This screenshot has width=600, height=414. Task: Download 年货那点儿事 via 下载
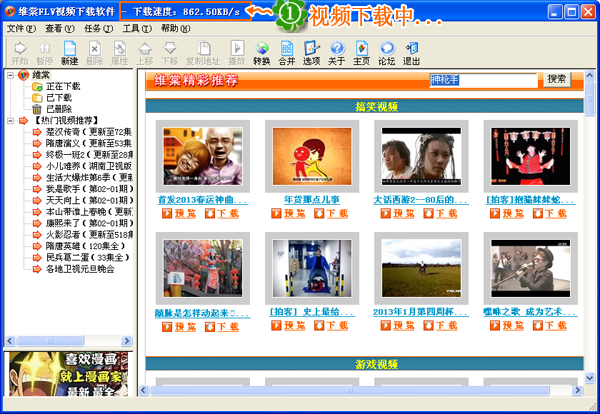coord(331,213)
